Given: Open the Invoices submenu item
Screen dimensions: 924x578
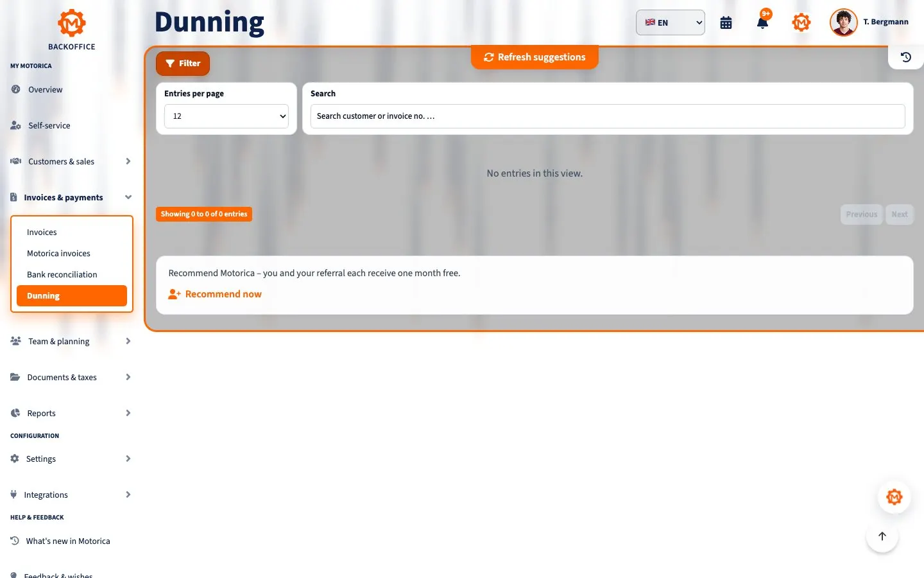Looking at the screenshot, I should [x=72, y=232].
